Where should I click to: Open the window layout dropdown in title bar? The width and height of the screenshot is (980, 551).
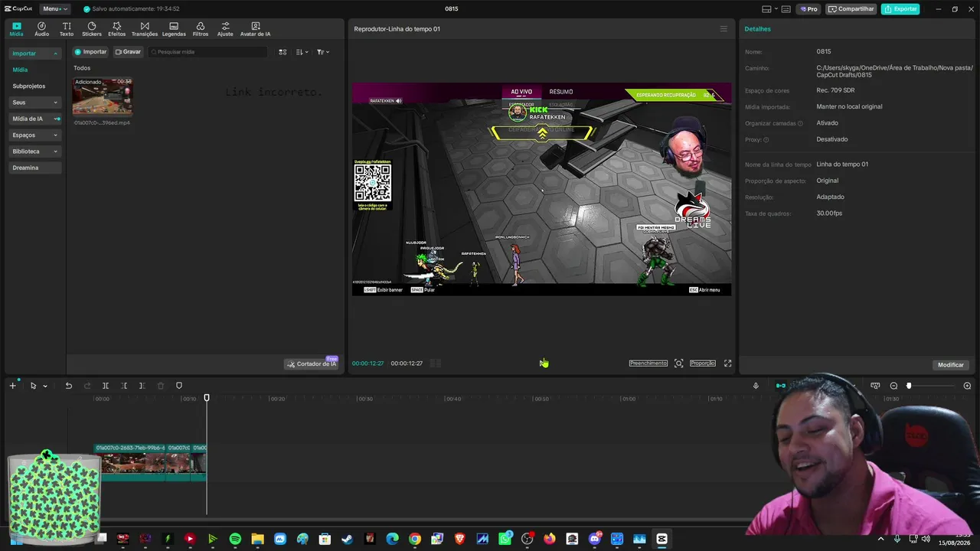[x=769, y=9]
